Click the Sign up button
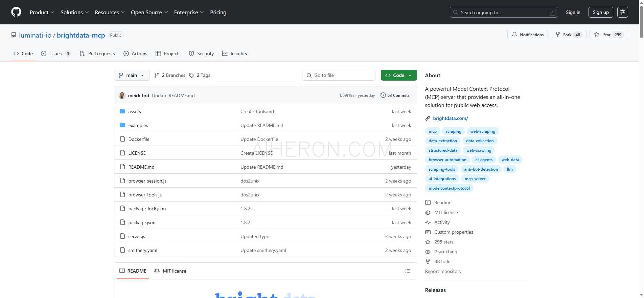Image resolution: width=644 pixels, height=298 pixels. (x=601, y=12)
